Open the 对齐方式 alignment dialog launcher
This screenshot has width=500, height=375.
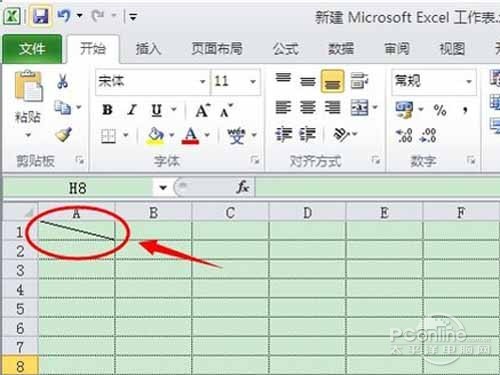pyautogui.click(x=376, y=161)
